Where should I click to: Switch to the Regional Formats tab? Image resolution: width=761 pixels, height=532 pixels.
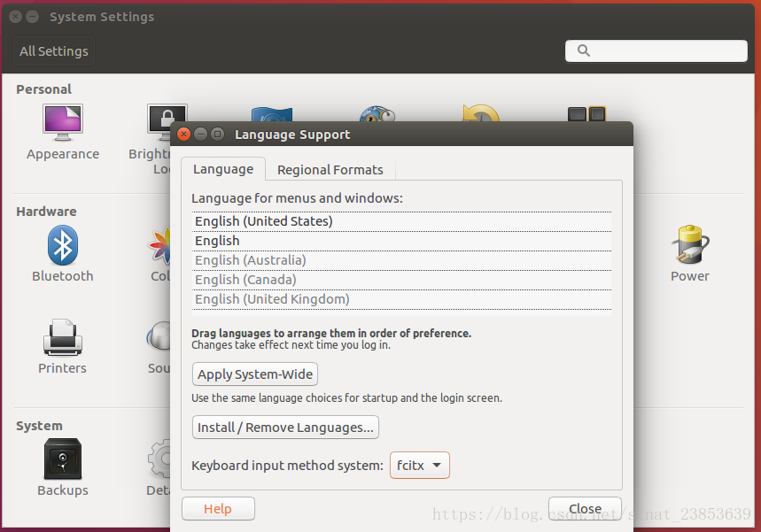(x=330, y=170)
